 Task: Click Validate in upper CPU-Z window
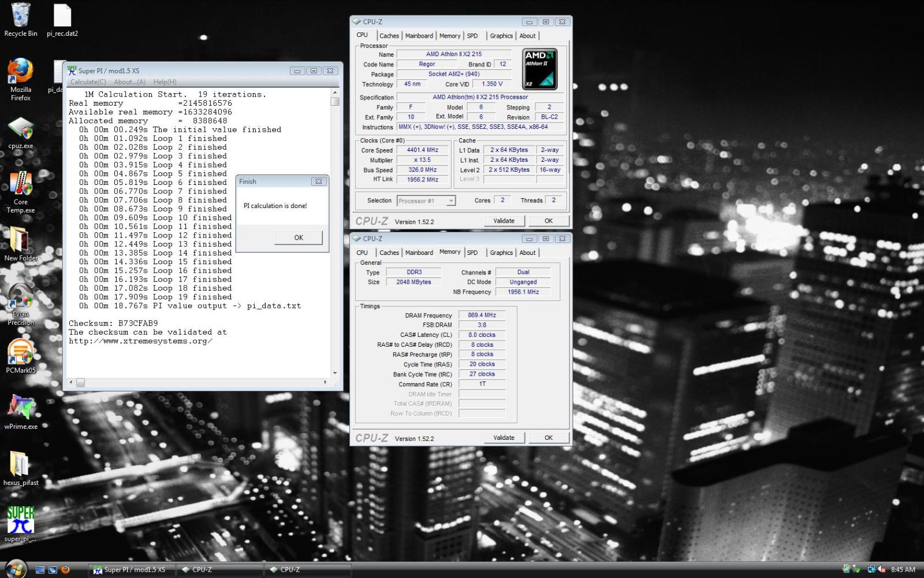[504, 221]
